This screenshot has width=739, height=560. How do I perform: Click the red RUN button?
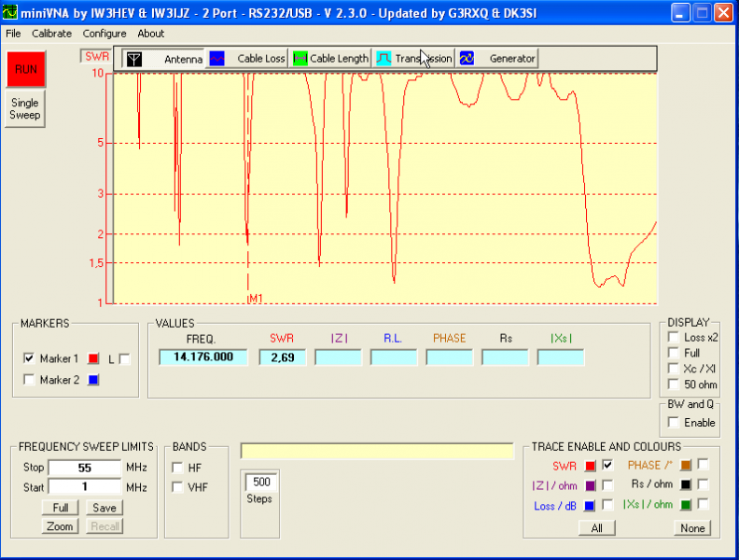click(26, 69)
